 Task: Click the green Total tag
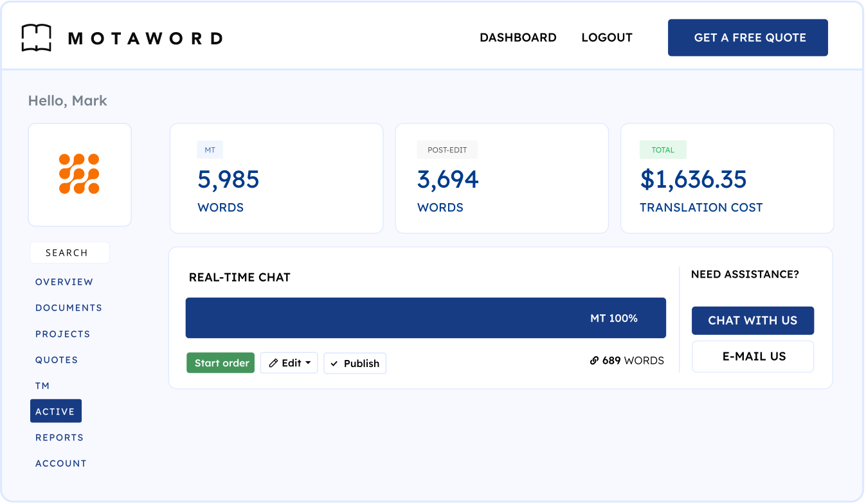point(663,150)
